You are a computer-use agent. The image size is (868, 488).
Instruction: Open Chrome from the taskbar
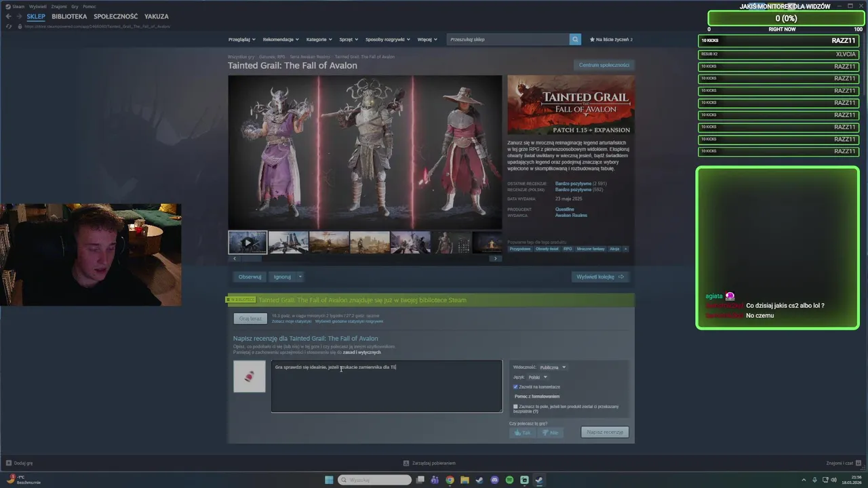pyautogui.click(x=450, y=480)
